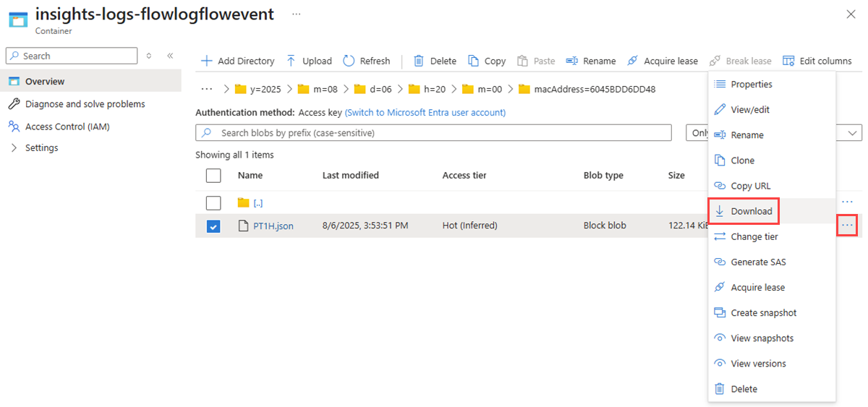Refresh the blob list
868x407 pixels.
tap(367, 61)
